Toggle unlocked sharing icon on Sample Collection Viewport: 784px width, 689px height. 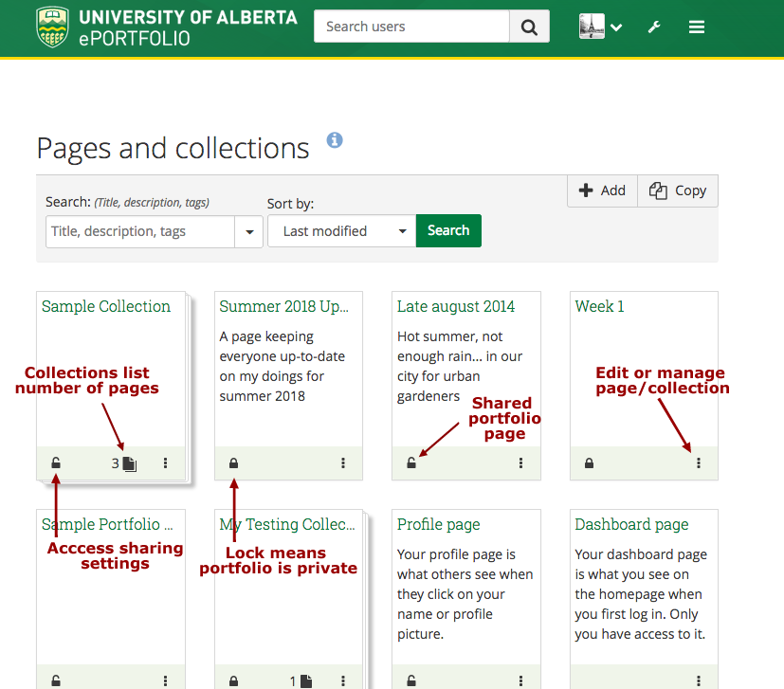(x=56, y=463)
